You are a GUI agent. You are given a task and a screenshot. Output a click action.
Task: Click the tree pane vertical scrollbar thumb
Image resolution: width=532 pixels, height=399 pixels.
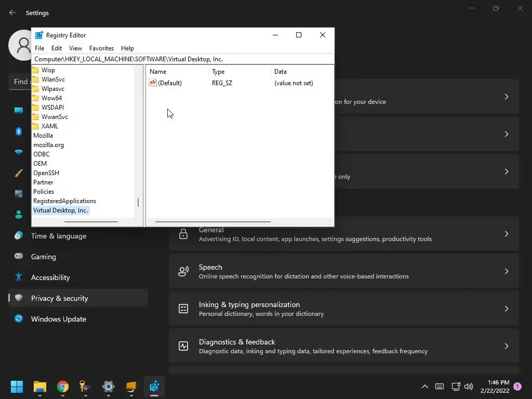138,202
